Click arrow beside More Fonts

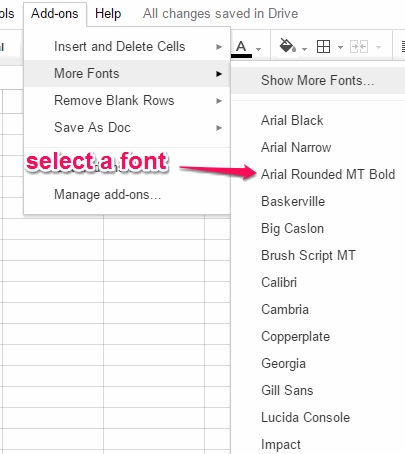click(219, 74)
